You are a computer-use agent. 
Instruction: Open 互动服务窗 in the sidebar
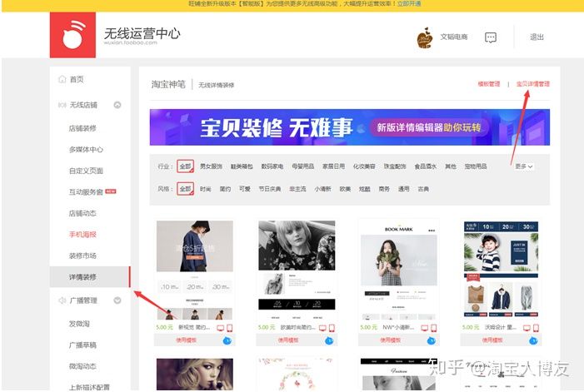[x=86, y=192]
